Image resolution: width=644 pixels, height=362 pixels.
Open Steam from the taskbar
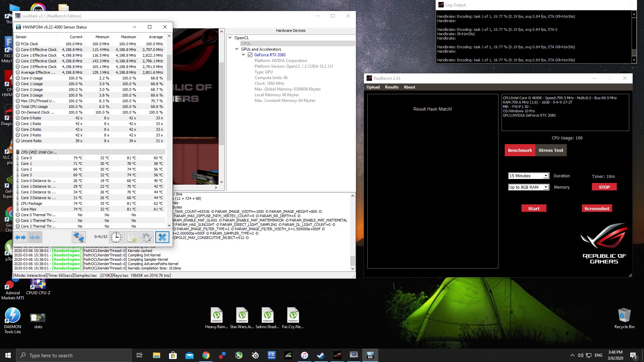point(321,355)
